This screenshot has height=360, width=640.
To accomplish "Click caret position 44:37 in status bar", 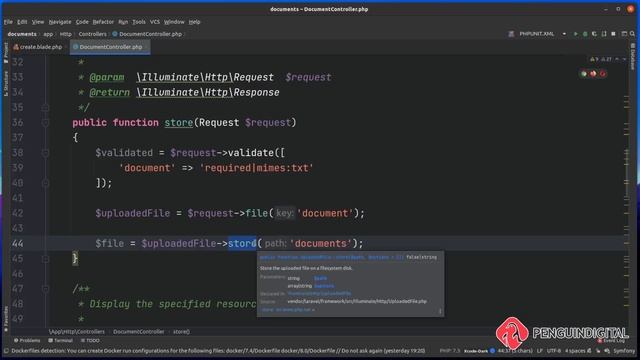I will tap(515, 351).
